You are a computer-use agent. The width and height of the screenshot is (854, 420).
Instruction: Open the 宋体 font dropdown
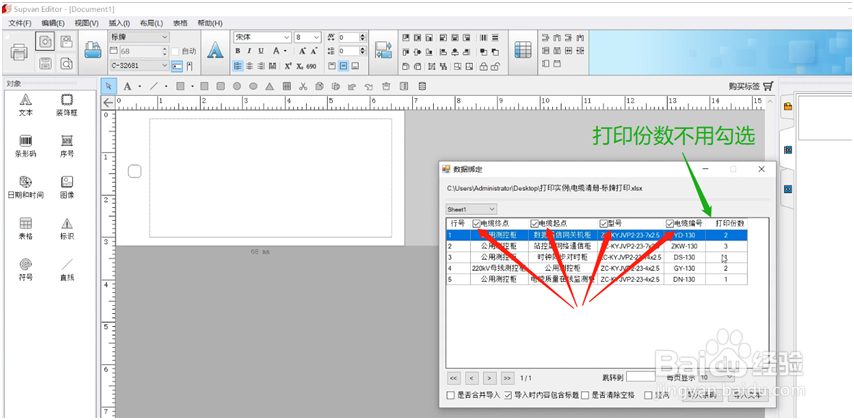(263, 37)
